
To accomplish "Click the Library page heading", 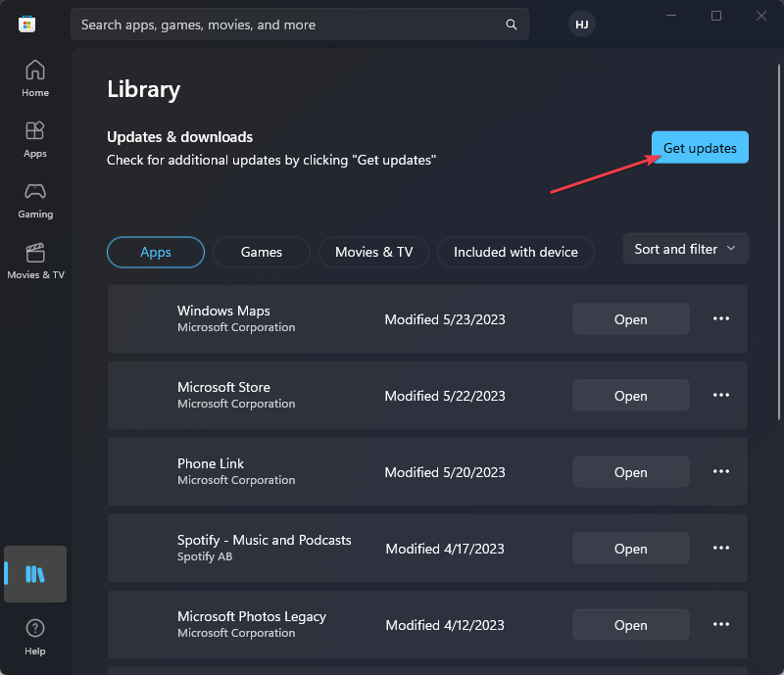I will tap(143, 90).
